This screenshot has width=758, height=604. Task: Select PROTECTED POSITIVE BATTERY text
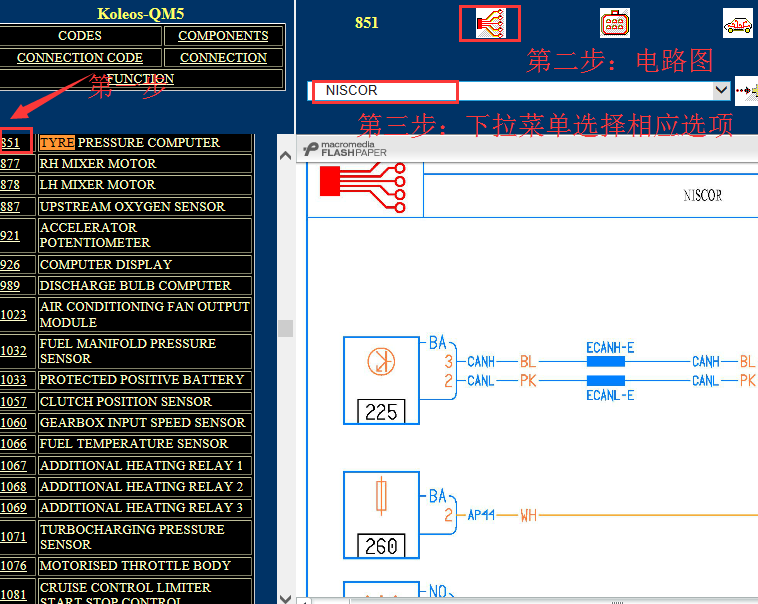[142, 380]
